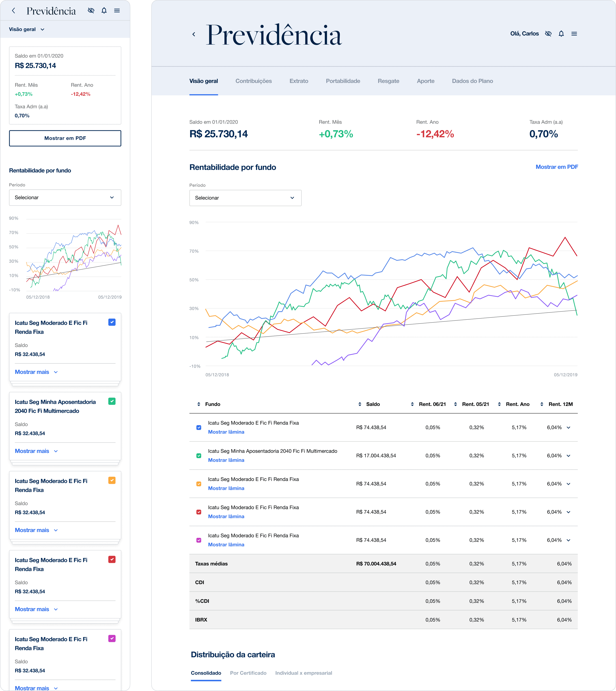Go back using desktop header back arrow
The height and width of the screenshot is (691, 616).
[x=194, y=34]
